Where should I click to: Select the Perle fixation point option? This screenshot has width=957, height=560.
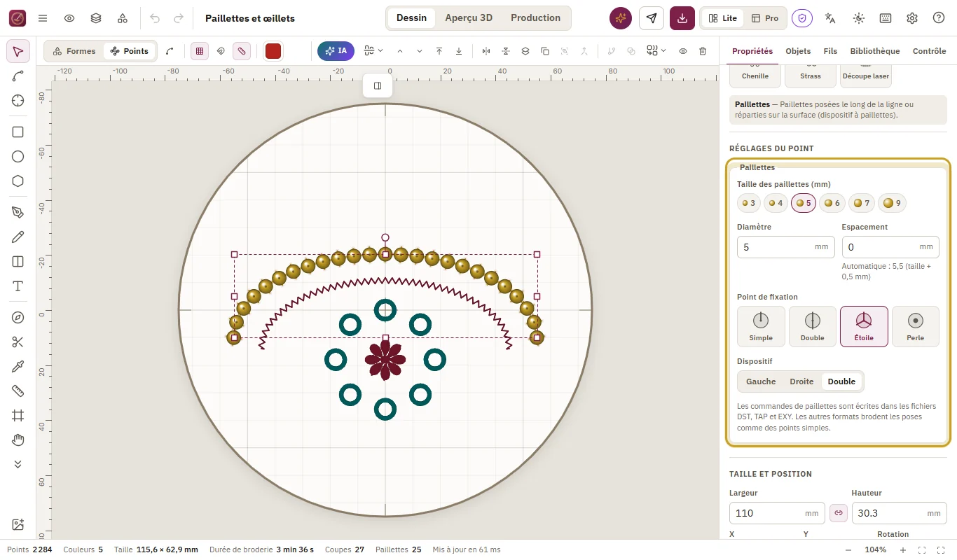(x=915, y=326)
